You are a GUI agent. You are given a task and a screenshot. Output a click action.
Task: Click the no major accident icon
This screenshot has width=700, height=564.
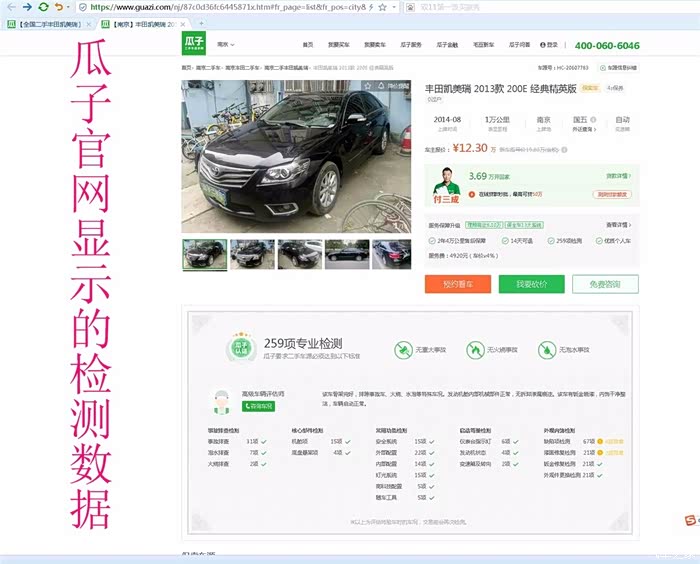pyautogui.click(x=403, y=350)
